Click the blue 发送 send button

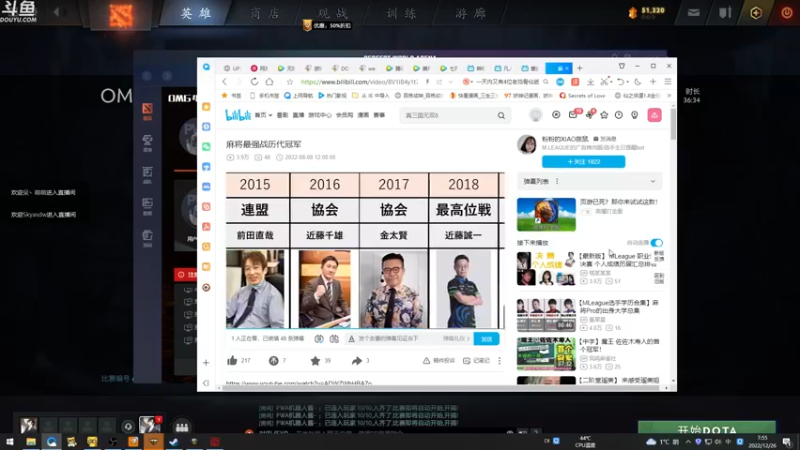486,339
